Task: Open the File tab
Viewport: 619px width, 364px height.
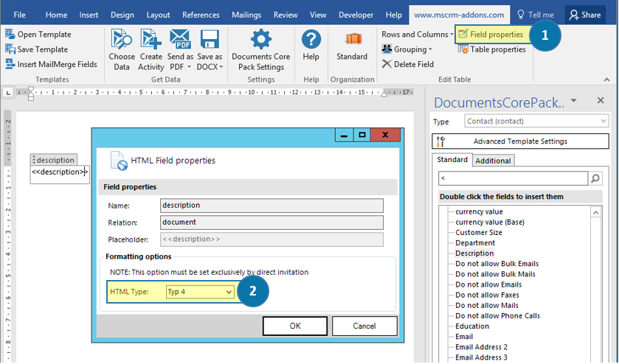Action: [x=19, y=15]
